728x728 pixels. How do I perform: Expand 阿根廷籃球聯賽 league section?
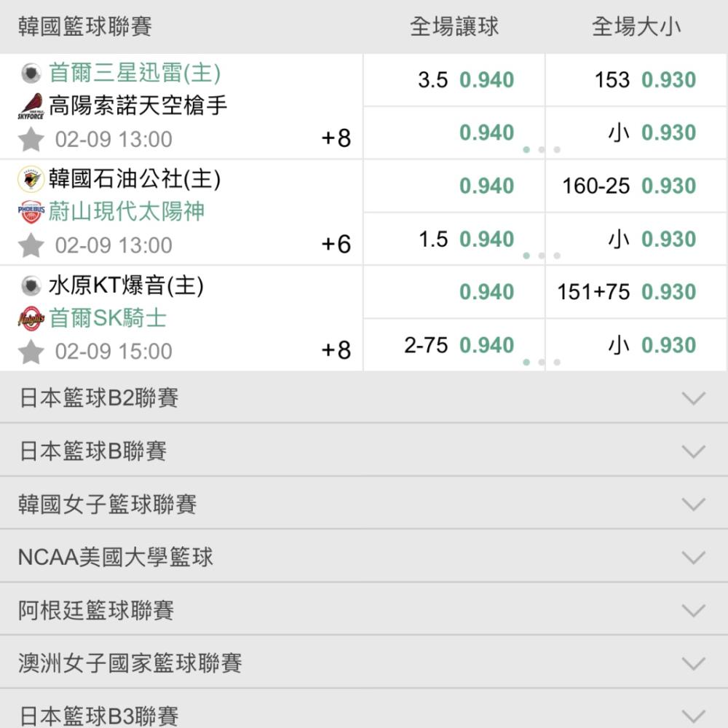pyautogui.click(x=364, y=610)
